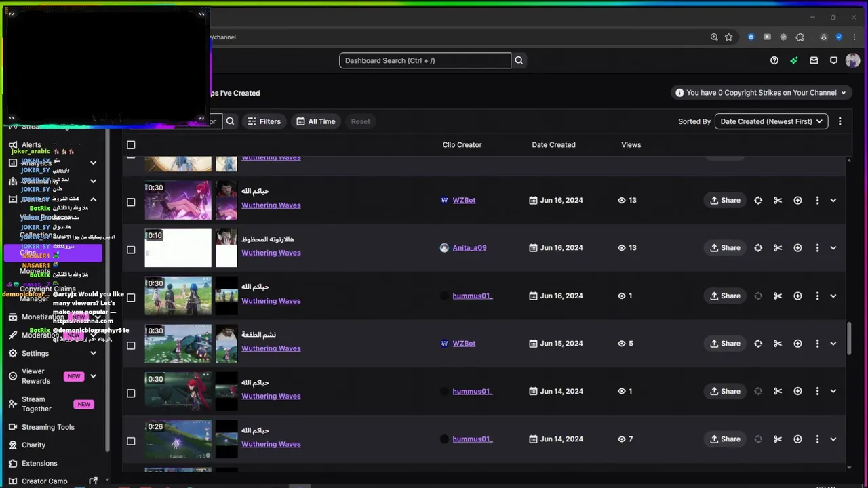Screen dimensions: 868x488
Task: Select checkbox for hummus01_ clip with 1 view Jun 14
Action: pos(131,393)
